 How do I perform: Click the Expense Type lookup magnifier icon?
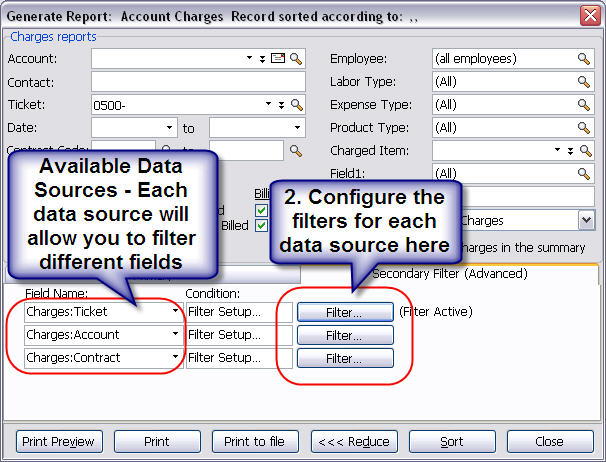click(x=585, y=105)
